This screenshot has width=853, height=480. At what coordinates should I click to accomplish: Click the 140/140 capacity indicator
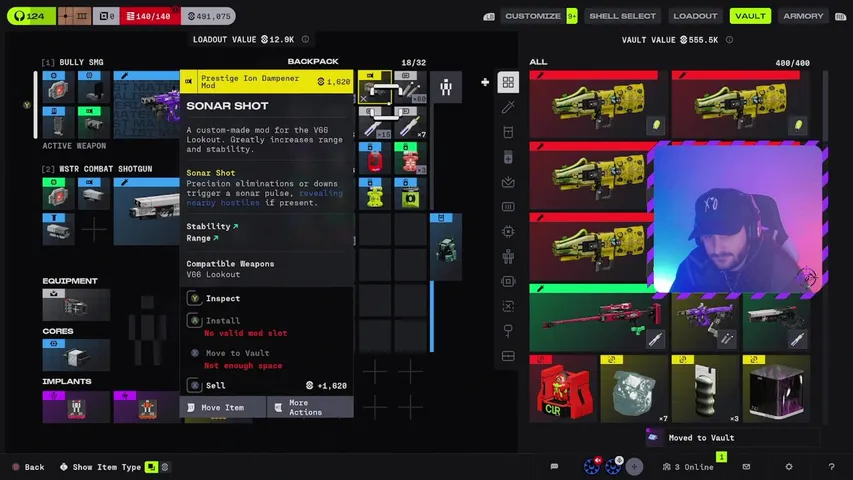pos(149,16)
